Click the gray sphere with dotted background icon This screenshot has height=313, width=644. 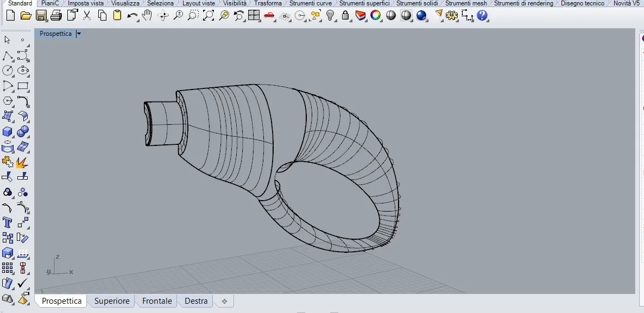click(406, 16)
